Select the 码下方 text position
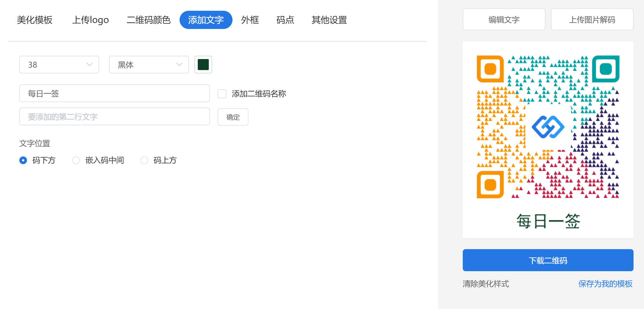The width and height of the screenshot is (644, 309). point(23,160)
